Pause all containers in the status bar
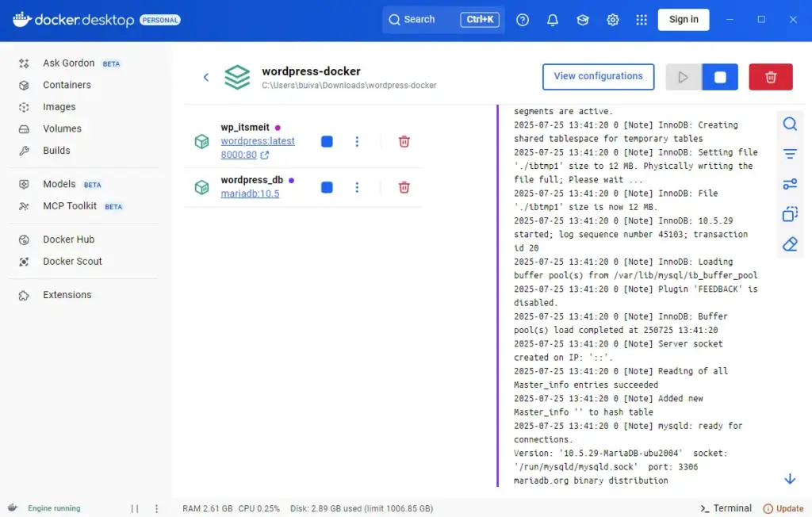812x517 pixels. [133, 508]
